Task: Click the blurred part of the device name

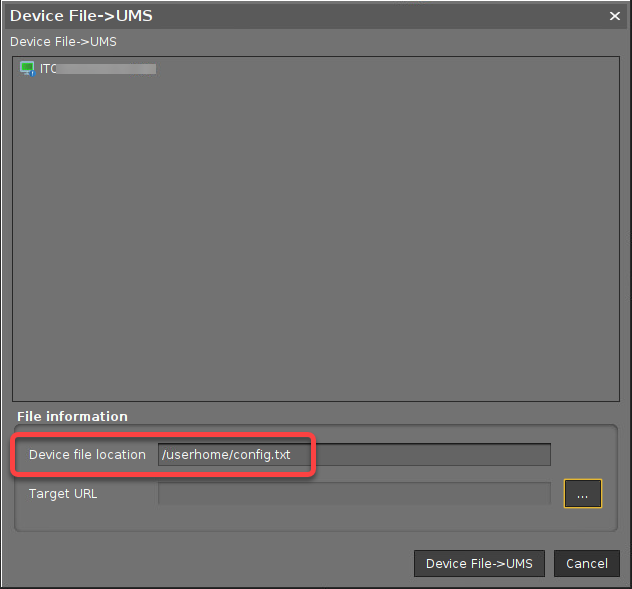Action: point(108,69)
